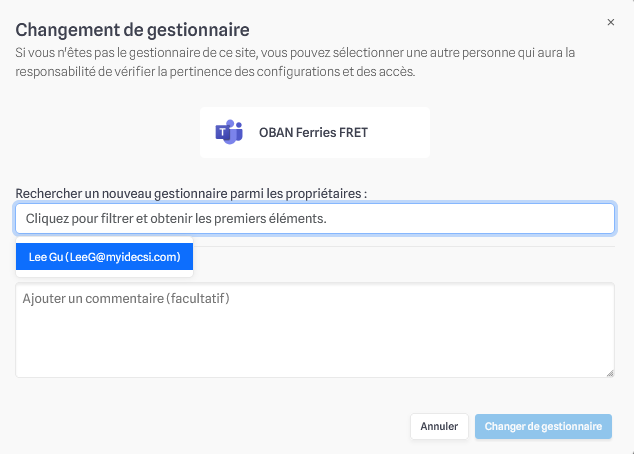Select the OBAN Ferries FRET site name
The height and width of the screenshot is (454, 634).
(x=313, y=133)
